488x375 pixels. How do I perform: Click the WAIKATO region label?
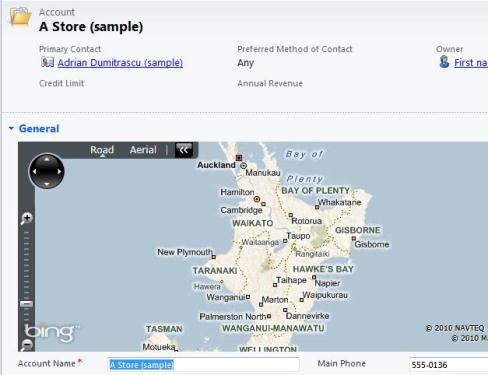click(x=253, y=223)
